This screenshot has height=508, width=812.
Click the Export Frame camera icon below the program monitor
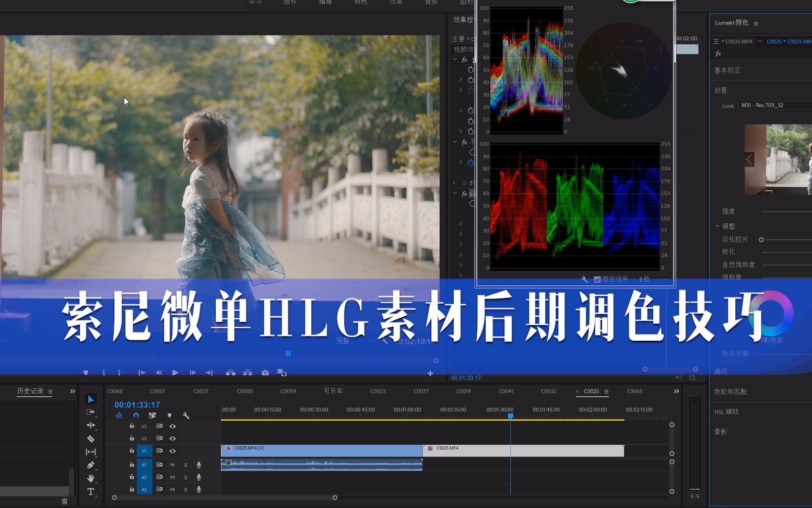point(265,372)
